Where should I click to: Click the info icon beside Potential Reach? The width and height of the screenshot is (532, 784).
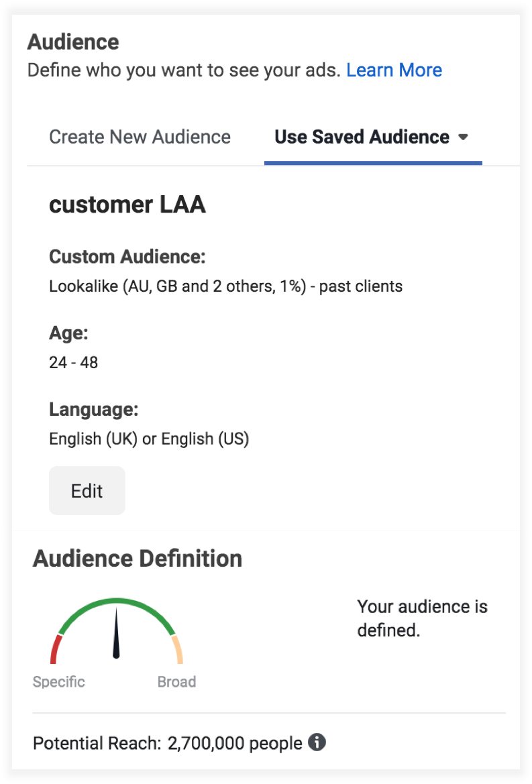pos(317,742)
